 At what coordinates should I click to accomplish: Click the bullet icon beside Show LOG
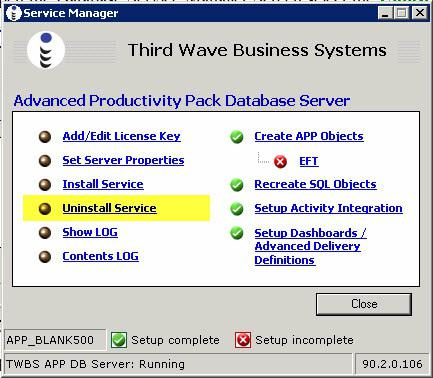45,233
